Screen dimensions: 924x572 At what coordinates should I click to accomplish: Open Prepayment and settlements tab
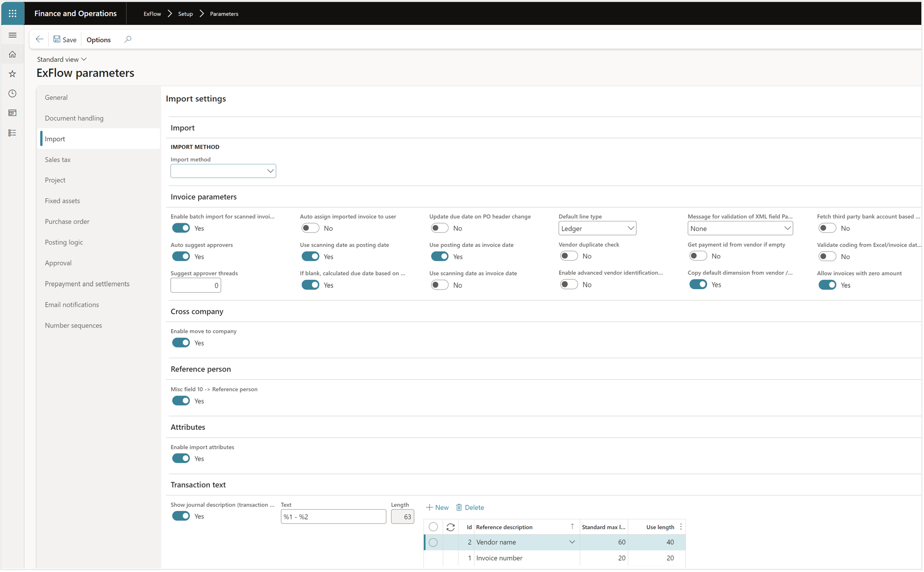tap(87, 284)
